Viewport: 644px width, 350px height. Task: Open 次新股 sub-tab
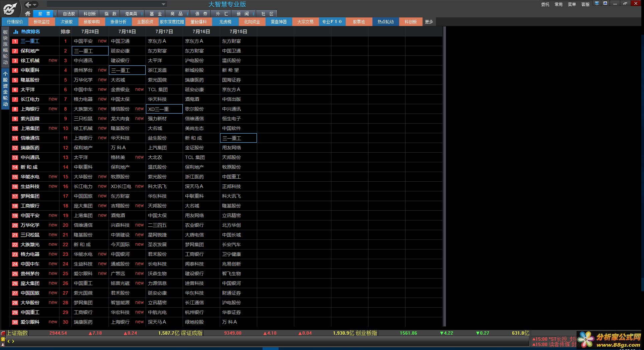(x=66, y=22)
